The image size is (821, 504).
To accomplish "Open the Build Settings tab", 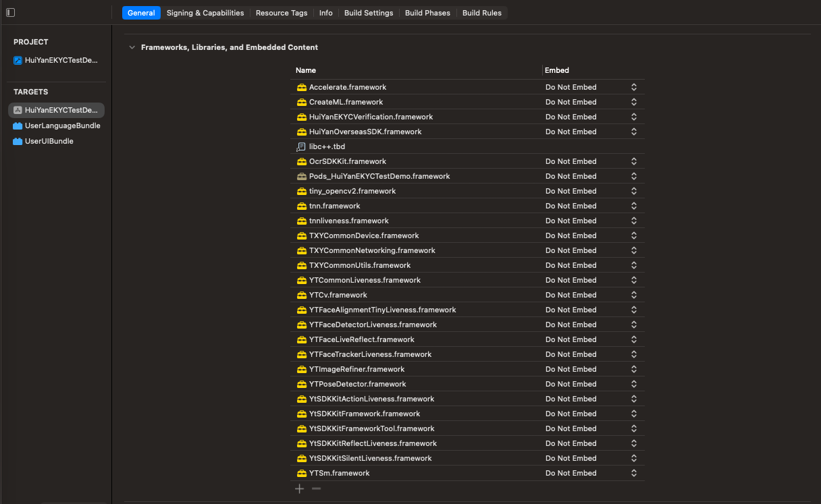I will click(x=369, y=13).
